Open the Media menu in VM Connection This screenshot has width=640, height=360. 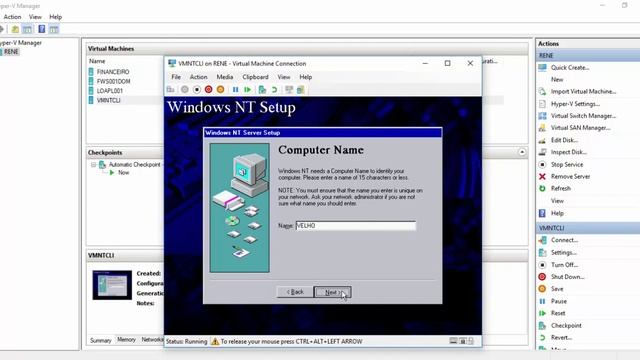[224, 77]
